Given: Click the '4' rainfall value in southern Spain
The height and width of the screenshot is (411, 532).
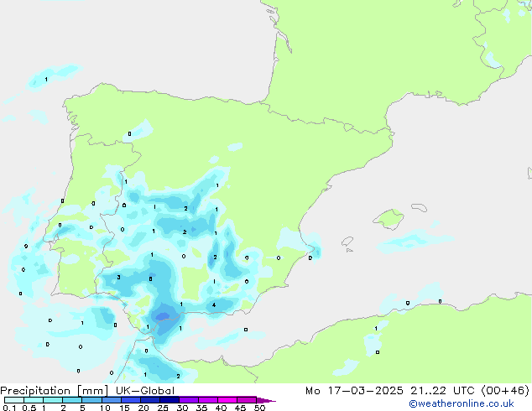Looking at the screenshot, I should (214, 304).
